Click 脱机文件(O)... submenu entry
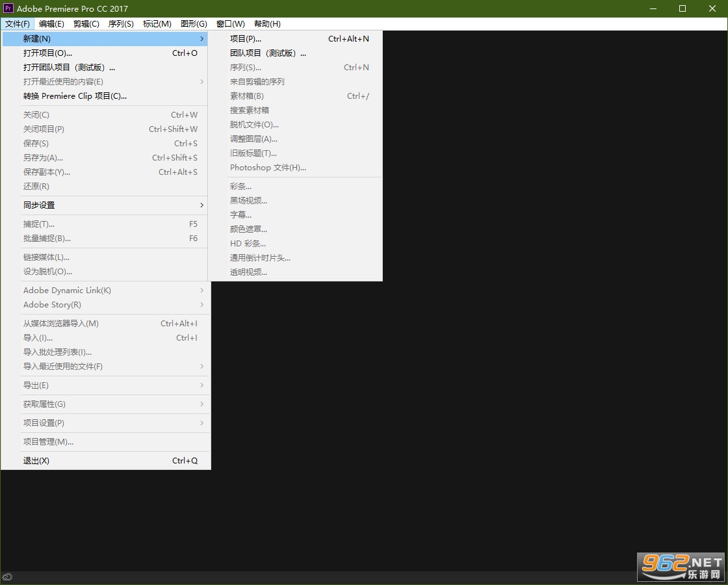This screenshot has height=585, width=728. coord(295,125)
